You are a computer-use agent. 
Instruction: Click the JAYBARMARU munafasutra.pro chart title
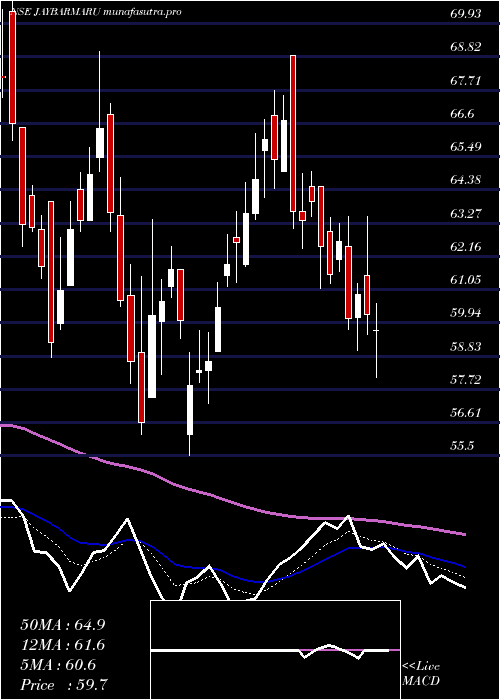(107, 12)
